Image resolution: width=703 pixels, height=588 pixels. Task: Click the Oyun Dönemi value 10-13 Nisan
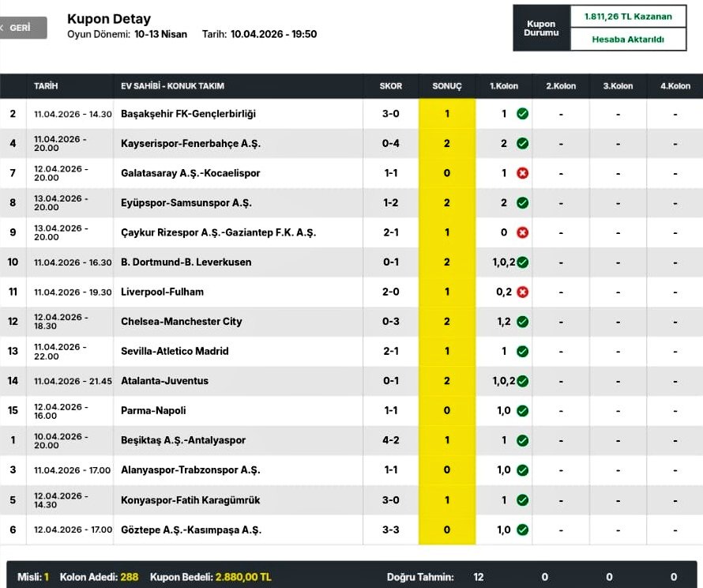coord(161,34)
